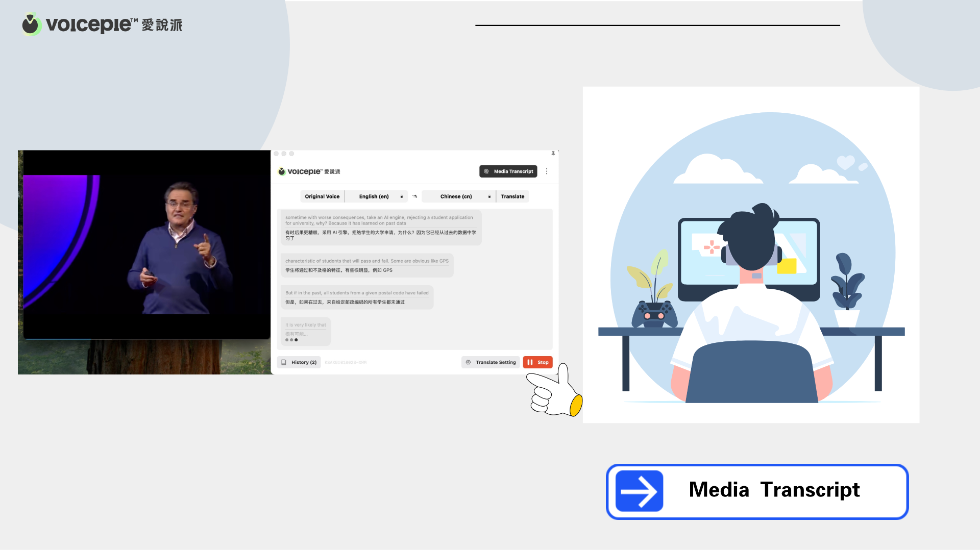Select the Original Voice tab
Image resolution: width=980 pixels, height=551 pixels.
[322, 196]
